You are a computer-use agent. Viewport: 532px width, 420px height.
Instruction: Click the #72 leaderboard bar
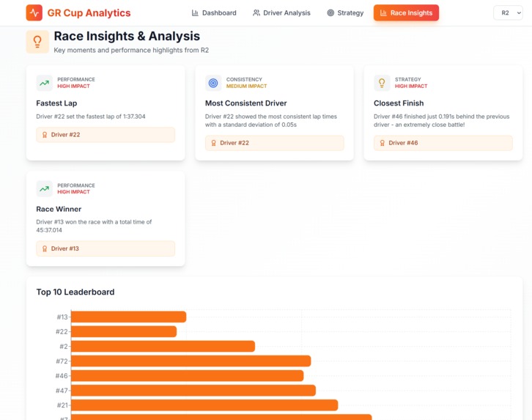[191, 361]
